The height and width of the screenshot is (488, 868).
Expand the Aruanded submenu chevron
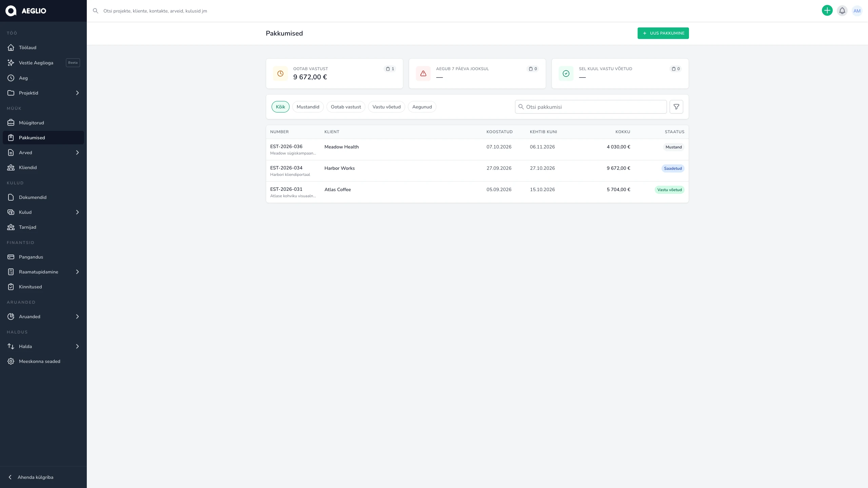pos(77,317)
